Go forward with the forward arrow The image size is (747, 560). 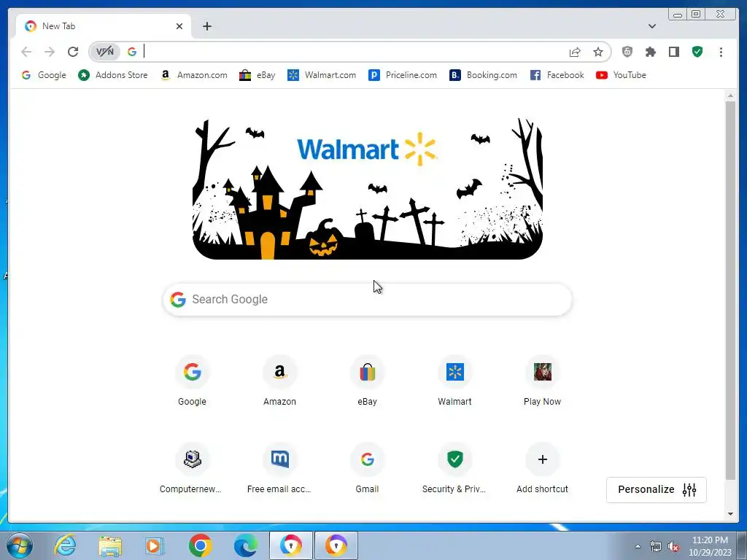(50, 52)
